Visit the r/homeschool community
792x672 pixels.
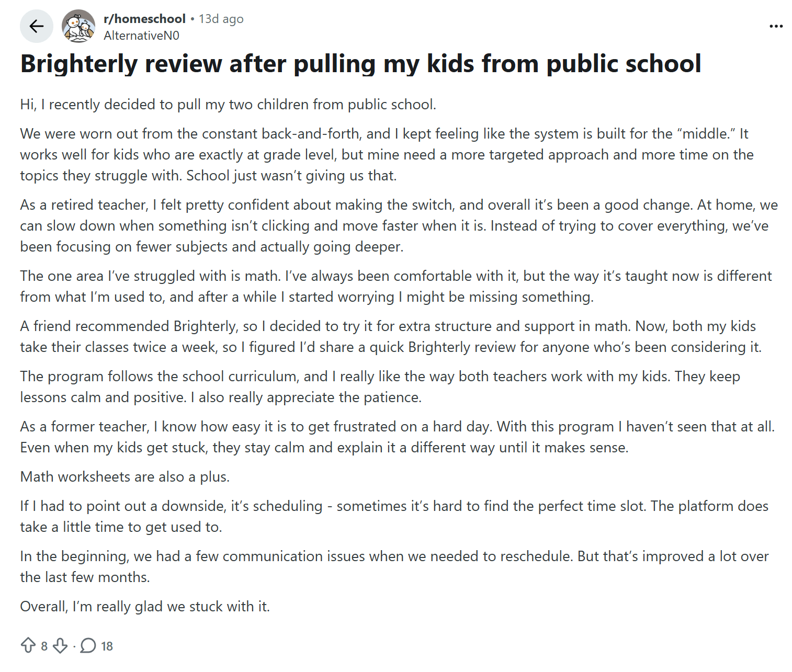click(x=144, y=18)
